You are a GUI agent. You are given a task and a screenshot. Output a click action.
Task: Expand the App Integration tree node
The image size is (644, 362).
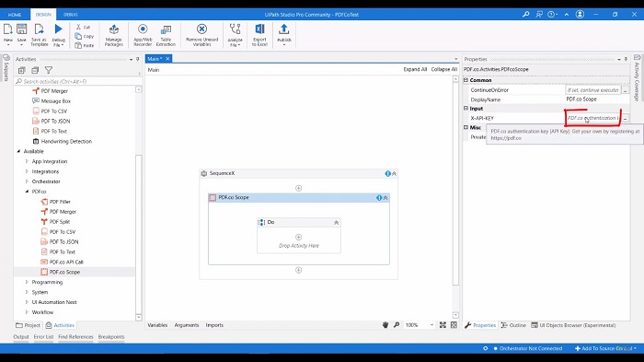[x=27, y=161]
